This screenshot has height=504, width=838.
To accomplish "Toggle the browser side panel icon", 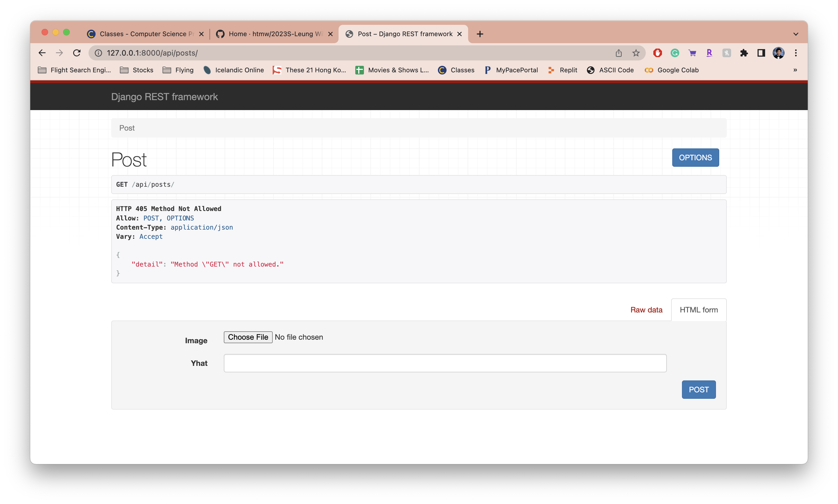I will (x=761, y=53).
